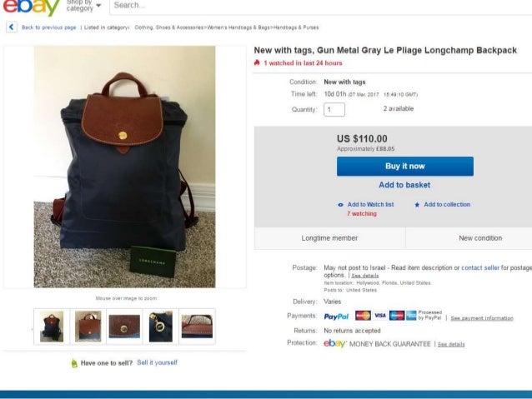Click the eye icon beside Add to Watch list
Viewport: 532px width, 399px height.
coord(341,205)
